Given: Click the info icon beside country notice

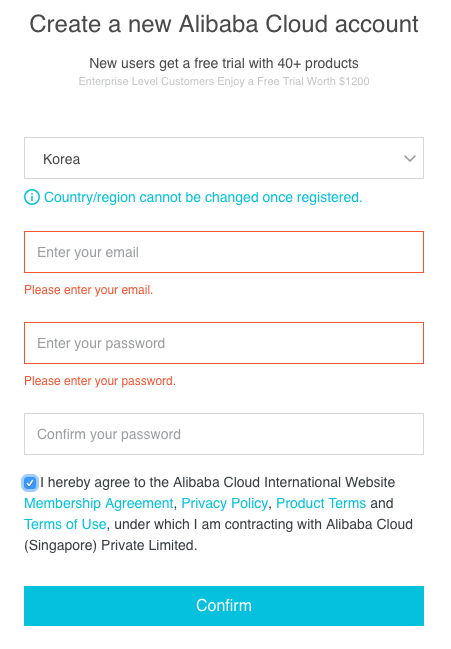Looking at the screenshot, I should click(x=32, y=197).
